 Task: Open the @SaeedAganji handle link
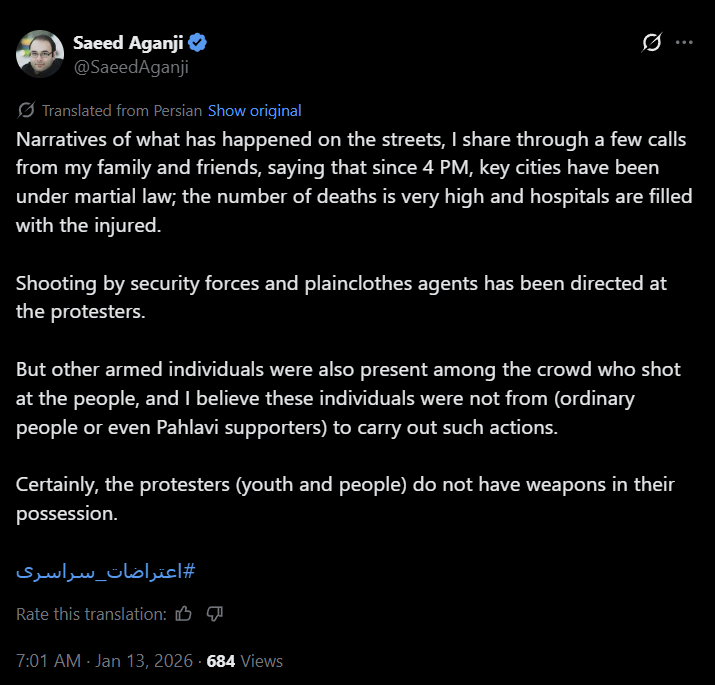[x=130, y=67]
